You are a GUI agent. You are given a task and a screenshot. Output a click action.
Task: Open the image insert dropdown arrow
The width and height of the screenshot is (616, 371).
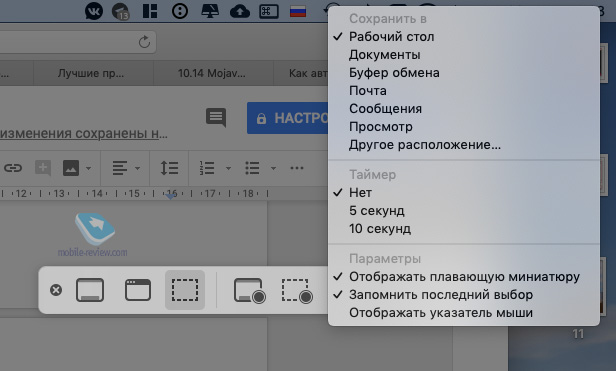coord(88,169)
